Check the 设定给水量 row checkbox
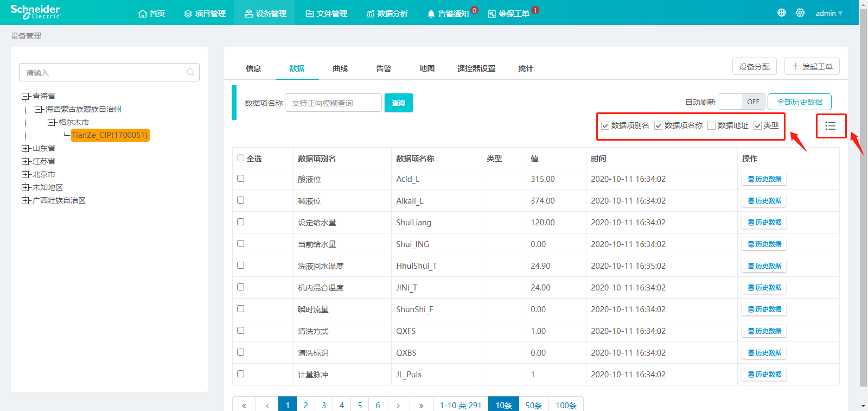Viewport: 868px width, 411px height. (x=241, y=222)
